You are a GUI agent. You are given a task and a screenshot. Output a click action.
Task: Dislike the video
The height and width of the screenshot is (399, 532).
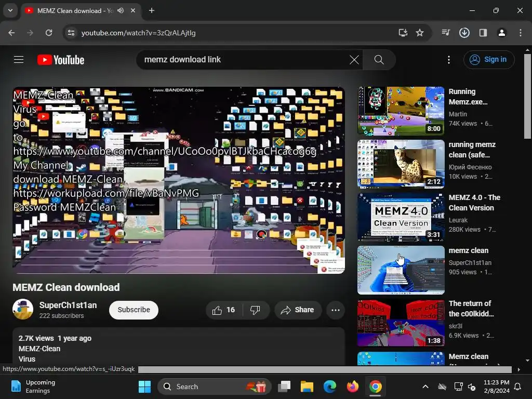point(255,310)
